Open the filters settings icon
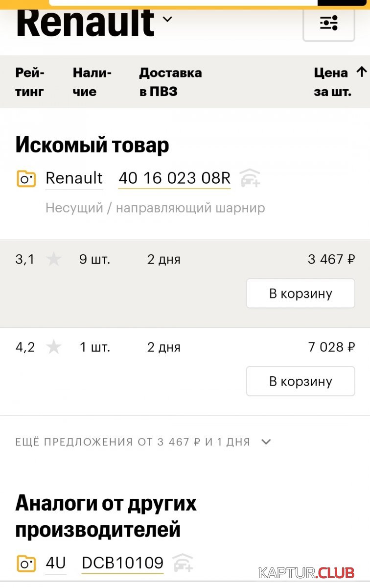 (328, 23)
